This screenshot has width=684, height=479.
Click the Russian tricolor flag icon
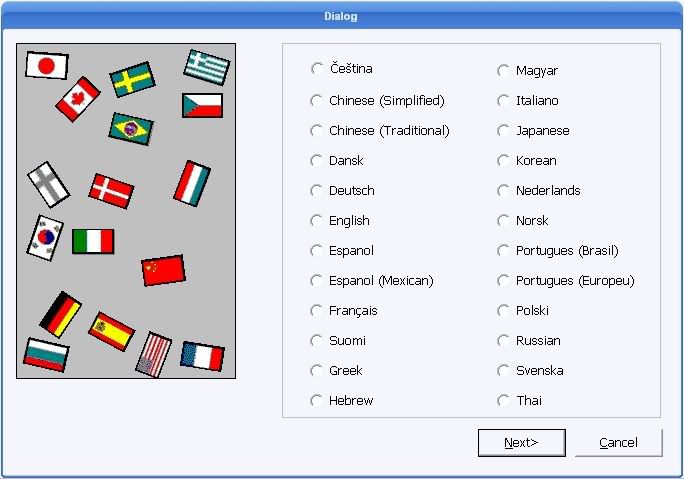46,355
